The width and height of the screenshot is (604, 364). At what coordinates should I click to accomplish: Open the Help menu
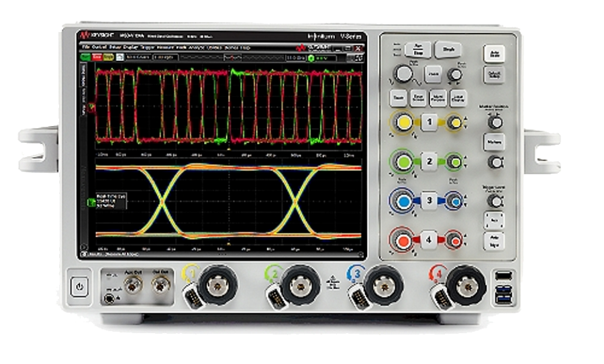(246, 48)
